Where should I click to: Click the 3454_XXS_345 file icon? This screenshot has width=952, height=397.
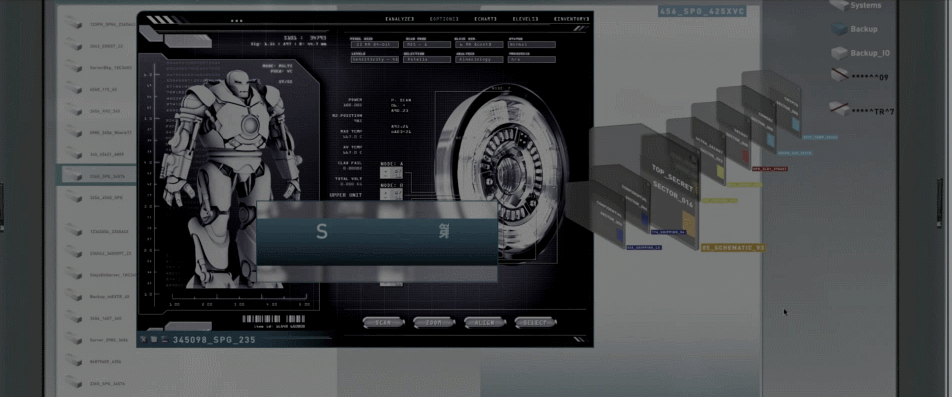pos(73,110)
